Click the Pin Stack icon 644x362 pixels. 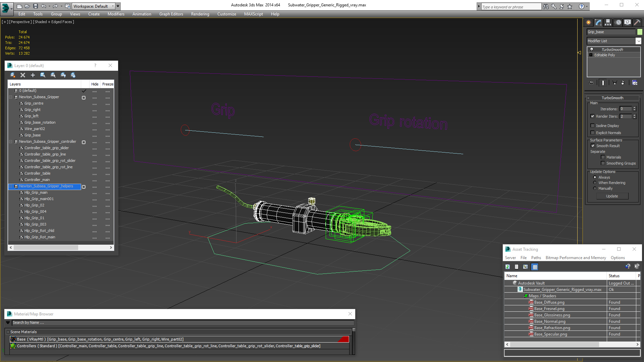[591, 82]
